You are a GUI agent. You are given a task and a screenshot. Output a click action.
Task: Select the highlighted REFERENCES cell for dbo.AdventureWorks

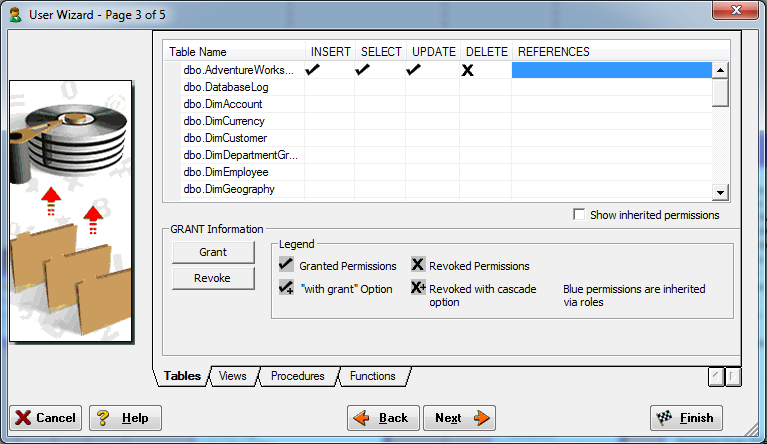611,70
